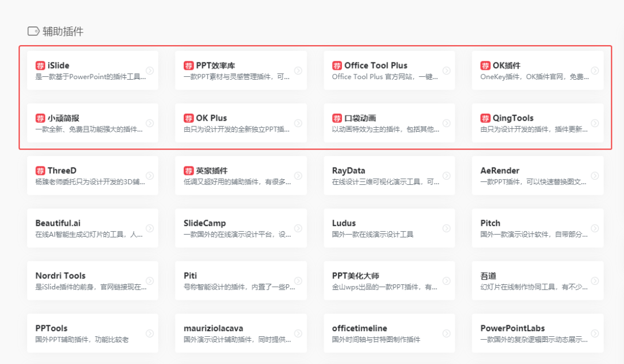Click the arrow icon on the 吾道 card
The image size is (624, 364).
[595, 280]
